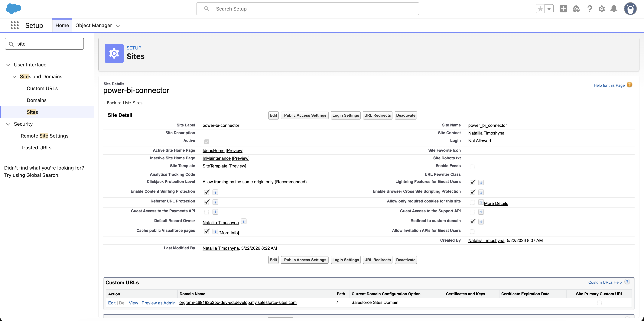The image size is (644, 321).
Task: Preview the InMaintenance page
Action: point(240,158)
